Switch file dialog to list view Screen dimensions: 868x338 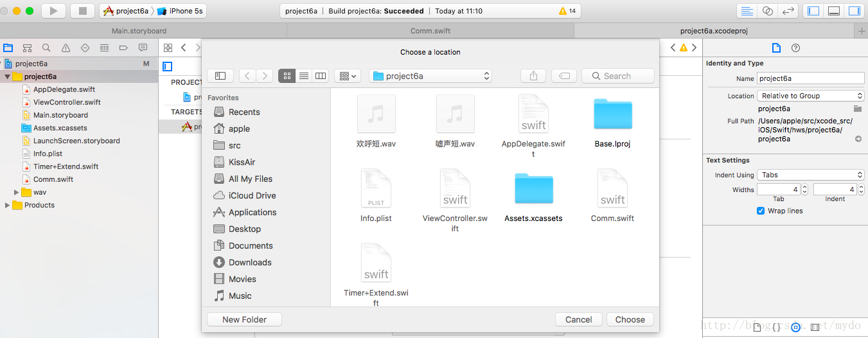pos(304,76)
